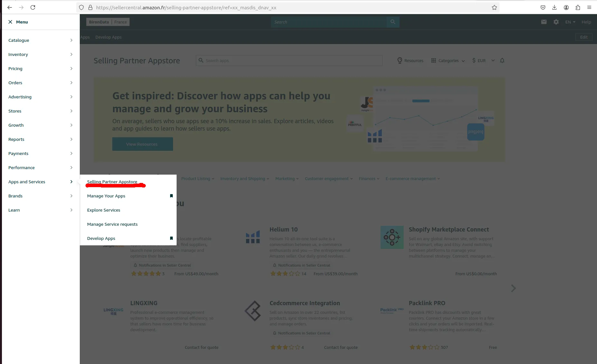Screen dimensions: 597x364
Task: Open Inventory and Shipping category dropdown
Action: 244,178
